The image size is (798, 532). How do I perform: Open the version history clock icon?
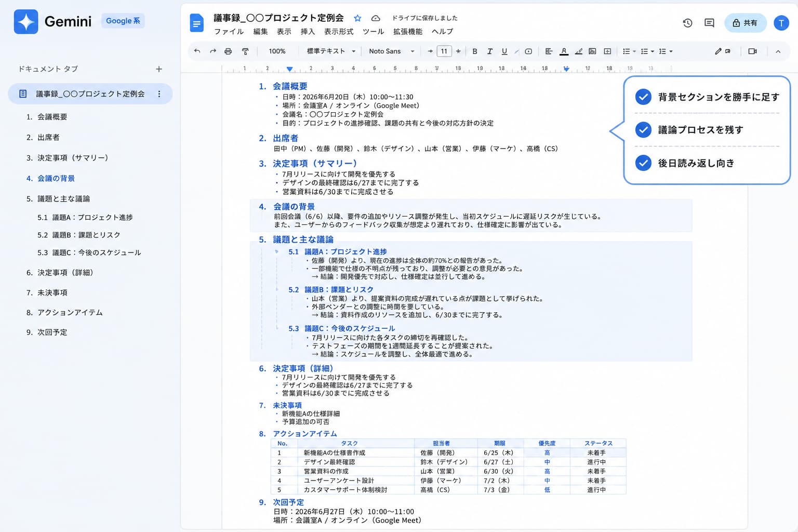tap(687, 23)
